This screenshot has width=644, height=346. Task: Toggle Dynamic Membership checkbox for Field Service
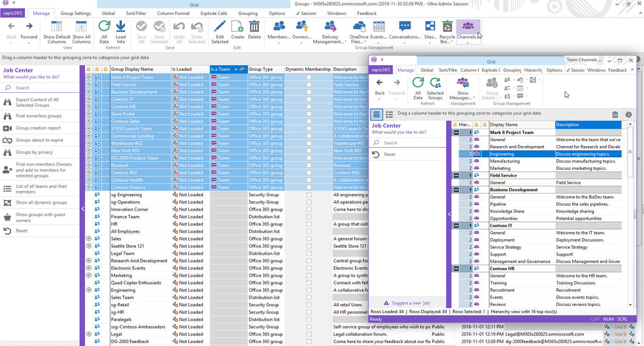[309, 85]
